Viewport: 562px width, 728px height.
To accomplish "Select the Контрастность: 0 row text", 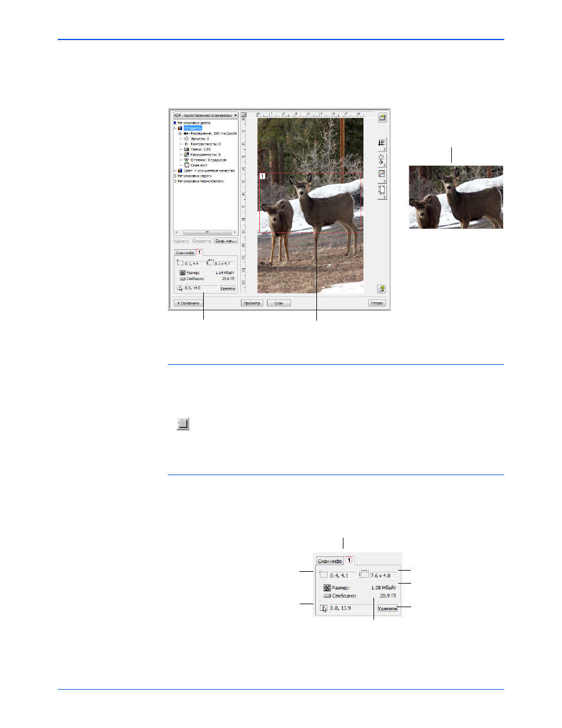I will point(206,144).
